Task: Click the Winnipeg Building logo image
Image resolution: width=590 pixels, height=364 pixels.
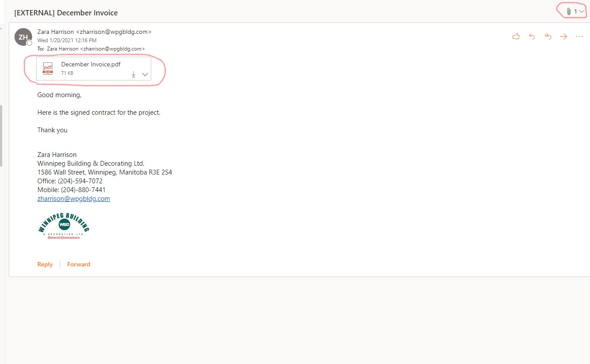Action: pos(64,226)
